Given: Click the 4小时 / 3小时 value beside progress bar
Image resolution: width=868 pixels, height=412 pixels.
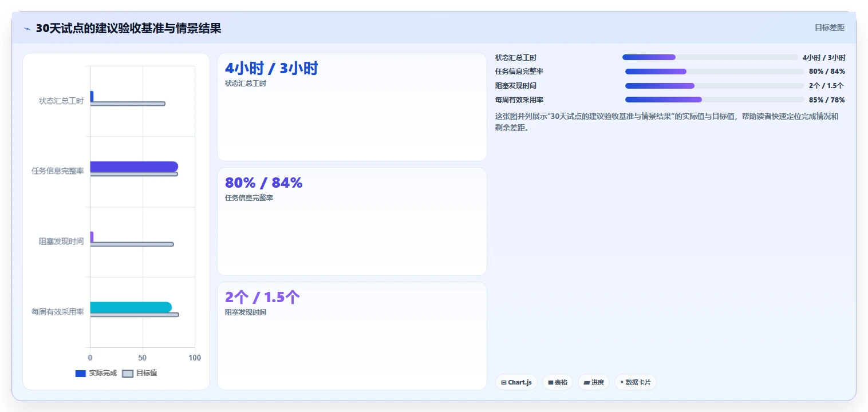Looking at the screenshot, I should (x=824, y=58).
